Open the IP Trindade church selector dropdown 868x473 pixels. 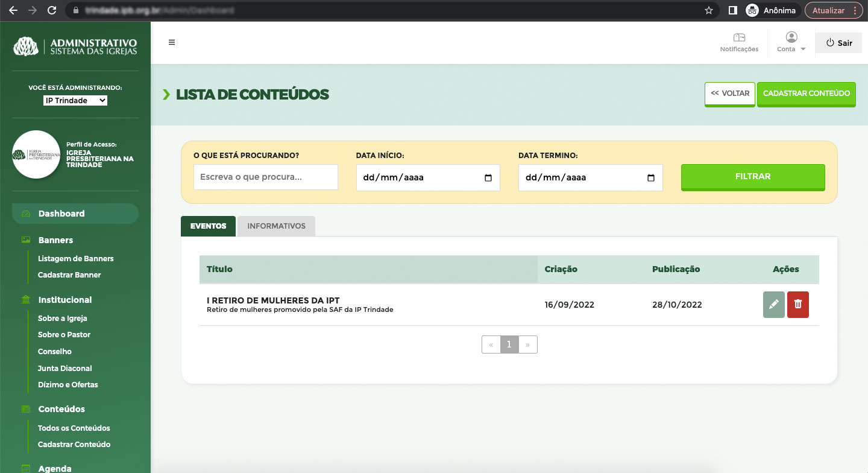point(75,101)
